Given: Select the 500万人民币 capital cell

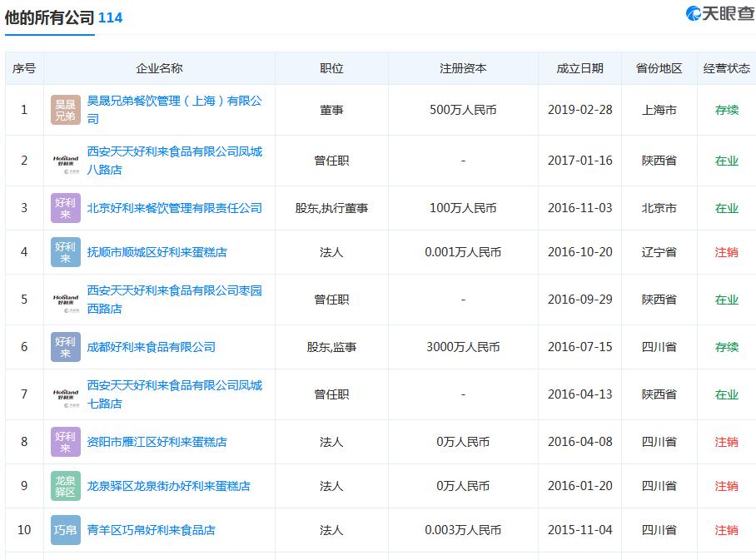Looking at the screenshot, I should [x=463, y=110].
